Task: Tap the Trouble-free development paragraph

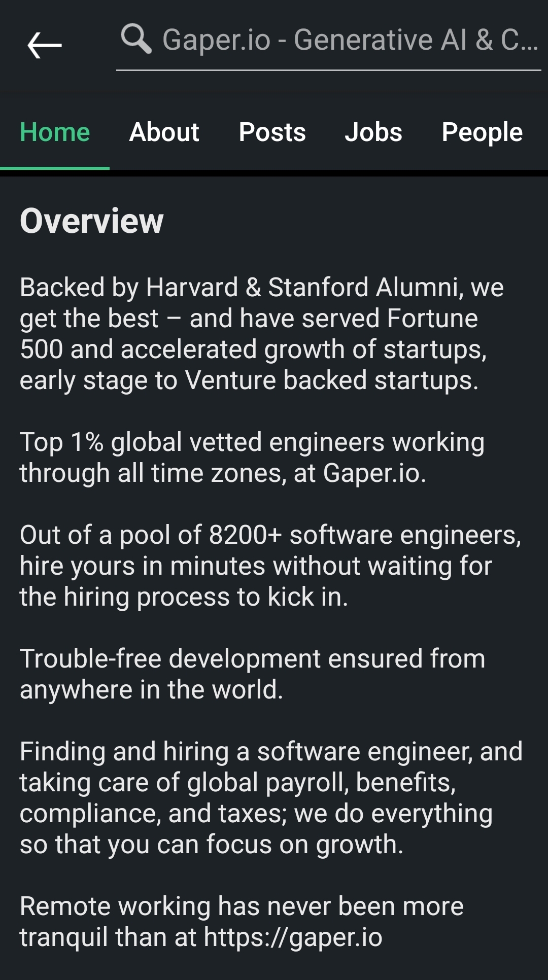Action: click(253, 674)
